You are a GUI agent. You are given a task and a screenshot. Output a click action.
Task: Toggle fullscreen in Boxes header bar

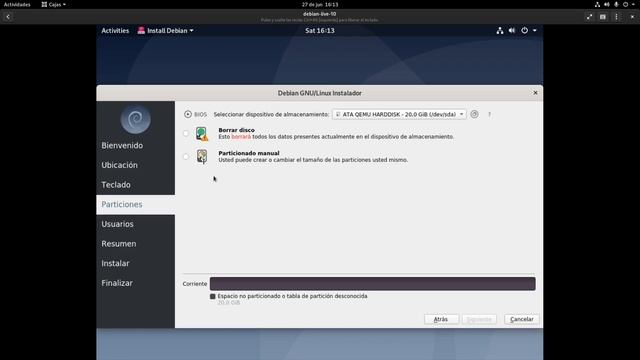589,17
